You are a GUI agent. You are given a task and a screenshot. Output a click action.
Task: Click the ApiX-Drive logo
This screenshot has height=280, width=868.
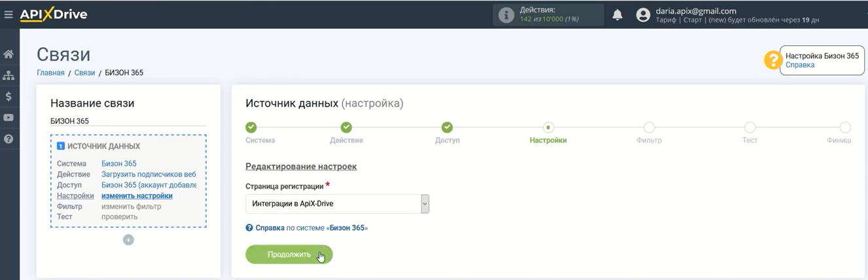click(x=54, y=14)
